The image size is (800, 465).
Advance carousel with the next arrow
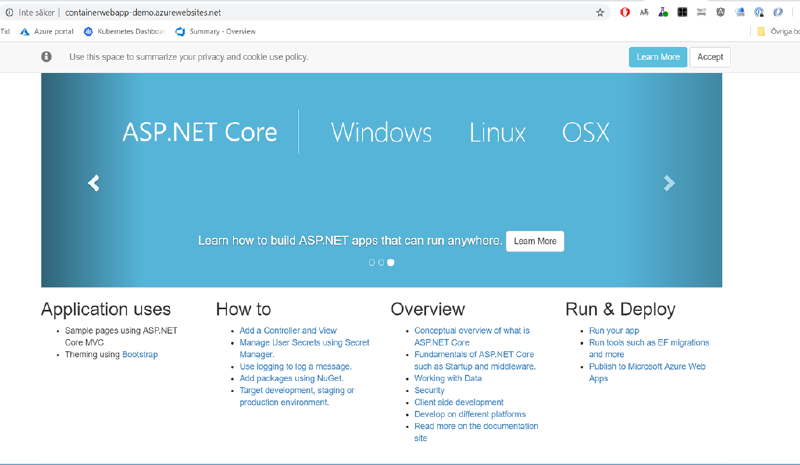[669, 183]
